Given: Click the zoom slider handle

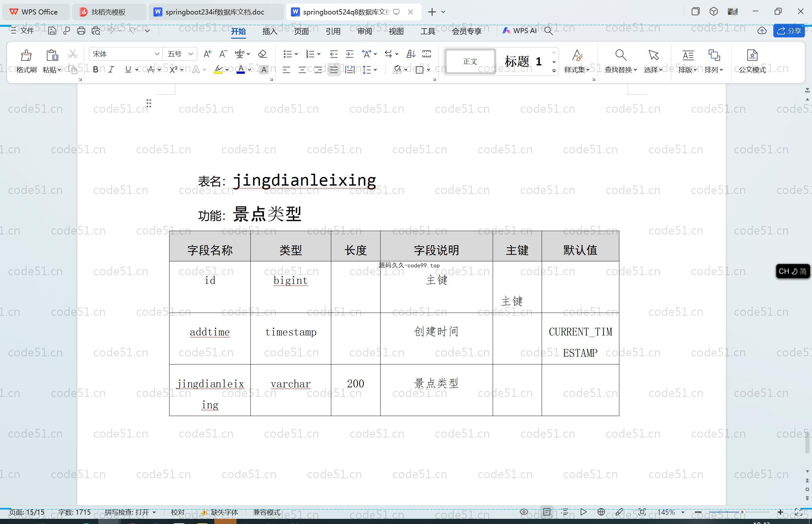Looking at the screenshot, I should coord(742,512).
